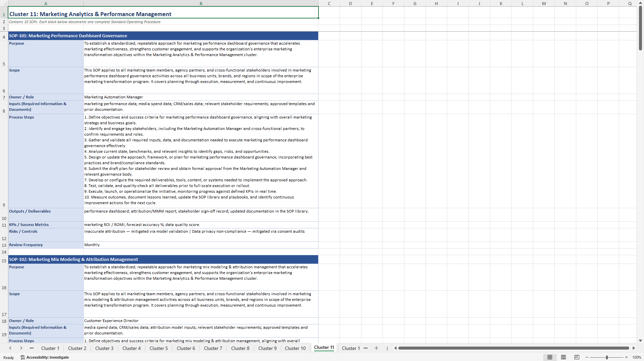Open hidden sheets ellipsis before Cluster 1 tab
This screenshot has height=361, width=644.
click(x=32, y=348)
